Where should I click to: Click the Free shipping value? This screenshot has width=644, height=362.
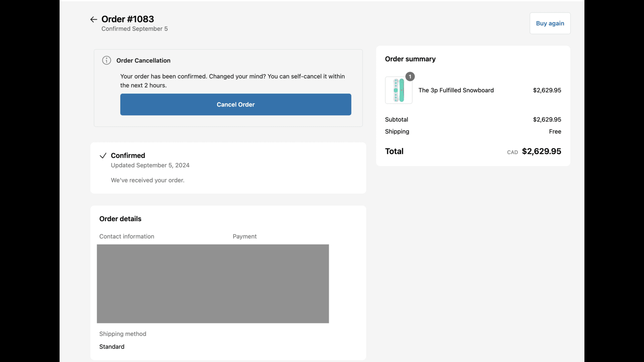tap(555, 131)
